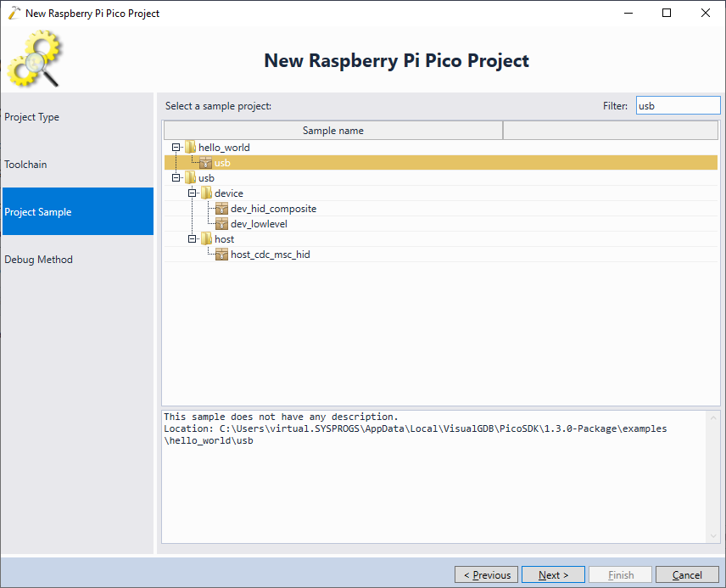Select the hello_world tree row text
Screen dimensions: 726x588
tap(224, 148)
